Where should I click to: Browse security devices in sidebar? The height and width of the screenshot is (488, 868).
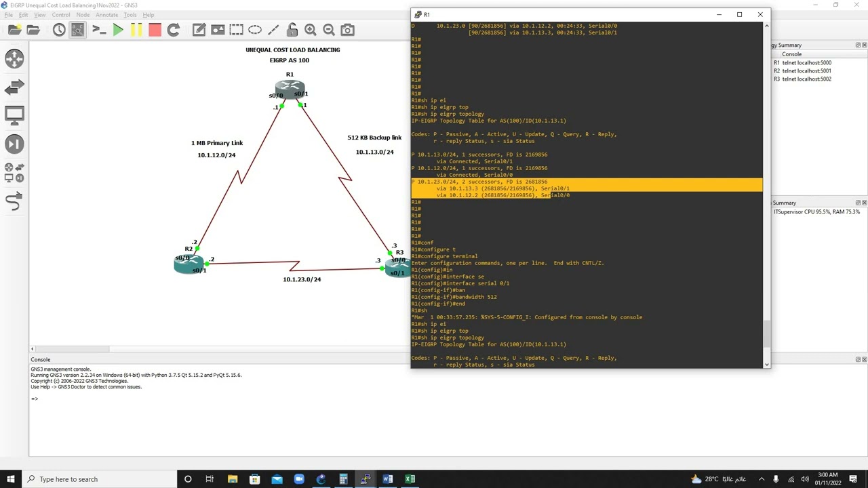14,144
